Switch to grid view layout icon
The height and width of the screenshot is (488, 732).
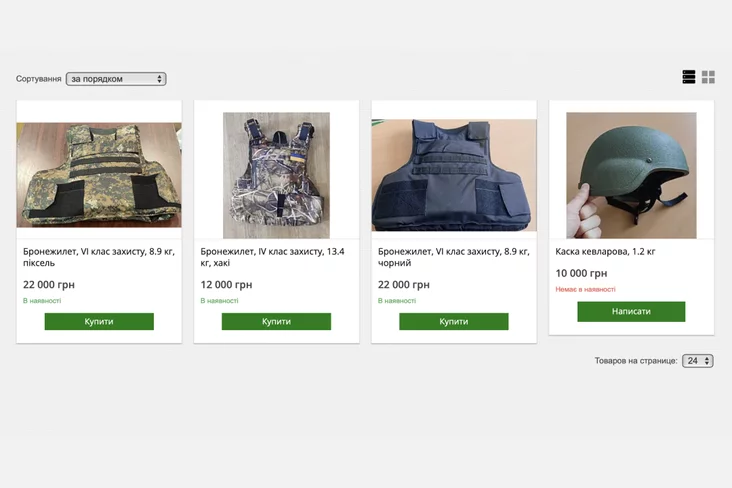tap(708, 77)
